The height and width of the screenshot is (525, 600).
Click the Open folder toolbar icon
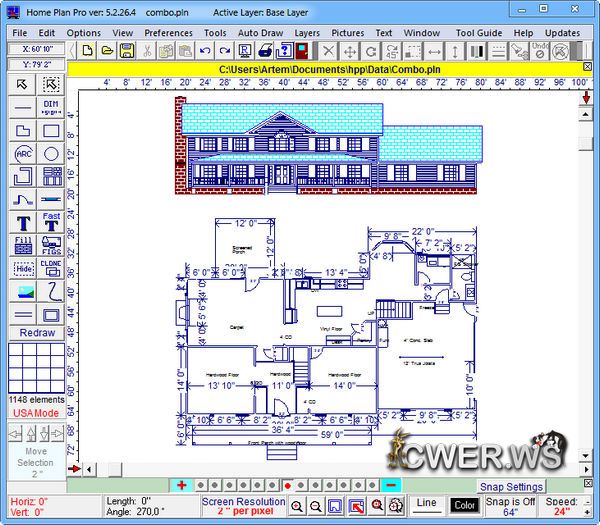click(107, 51)
